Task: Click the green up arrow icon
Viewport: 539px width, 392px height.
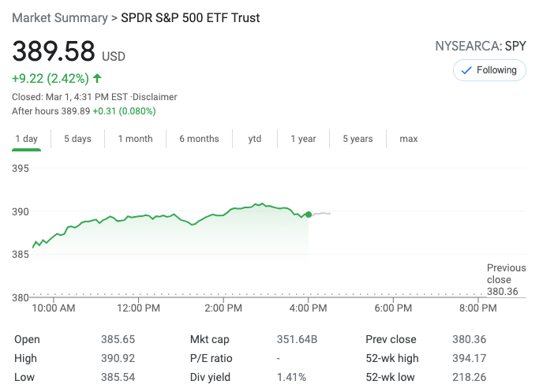Action: coord(97,78)
